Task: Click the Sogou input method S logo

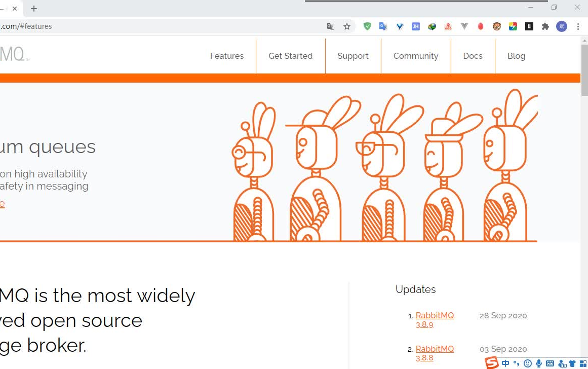Action: [492, 362]
